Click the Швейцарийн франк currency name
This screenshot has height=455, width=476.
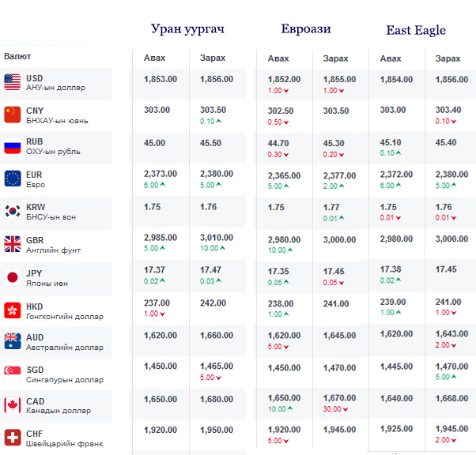tap(64, 444)
